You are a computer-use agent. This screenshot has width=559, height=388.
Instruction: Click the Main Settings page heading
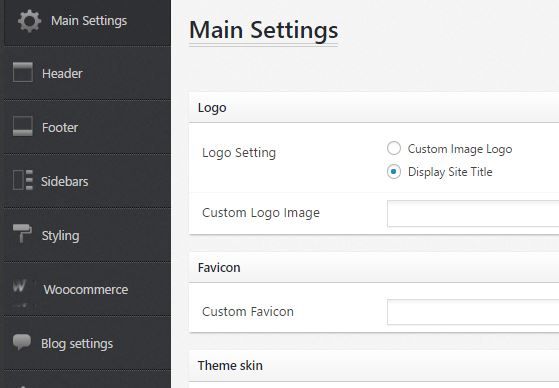(263, 30)
